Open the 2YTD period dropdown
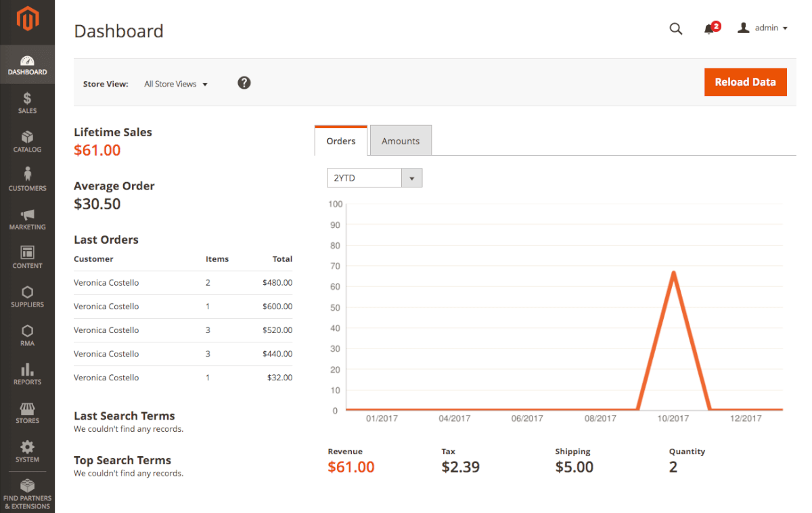812x513 pixels. coord(374,178)
